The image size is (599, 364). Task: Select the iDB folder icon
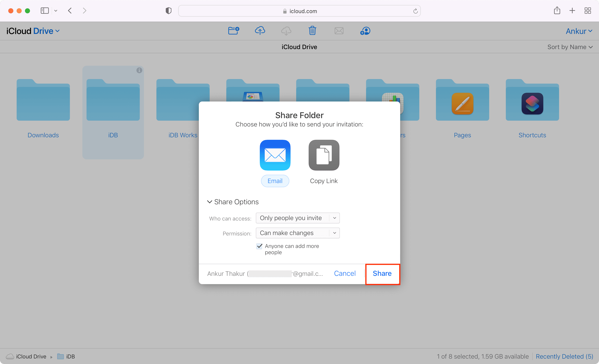113,100
